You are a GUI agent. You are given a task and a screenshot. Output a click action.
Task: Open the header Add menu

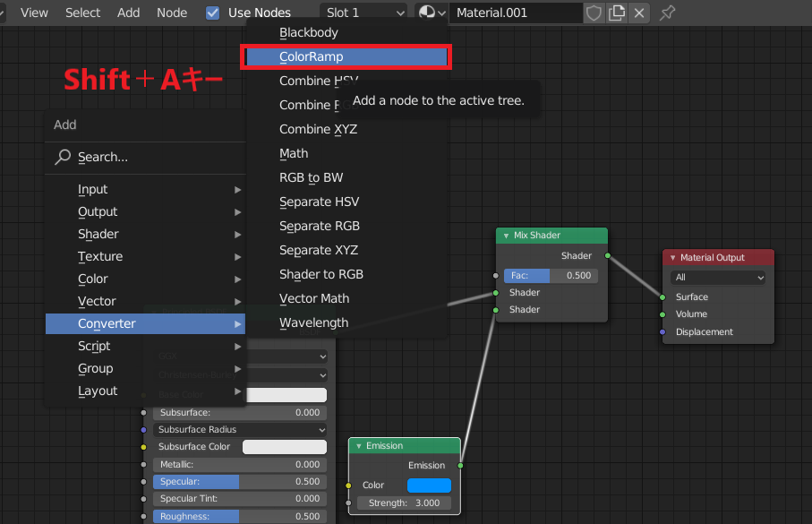(128, 13)
